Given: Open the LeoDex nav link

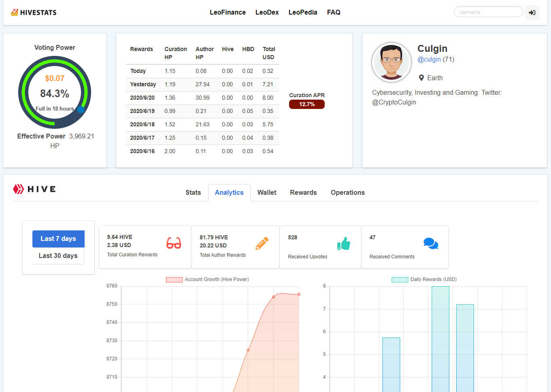Looking at the screenshot, I should click(x=267, y=13).
